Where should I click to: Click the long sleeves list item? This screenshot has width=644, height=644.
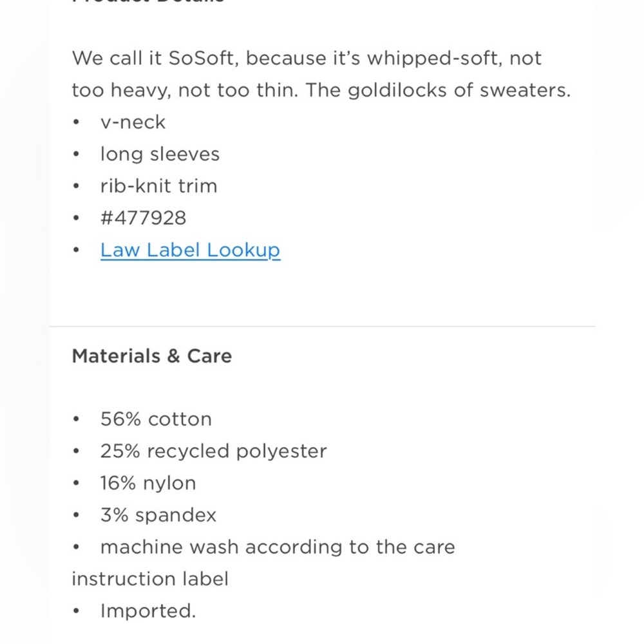pyautogui.click(x=160, y=155)
